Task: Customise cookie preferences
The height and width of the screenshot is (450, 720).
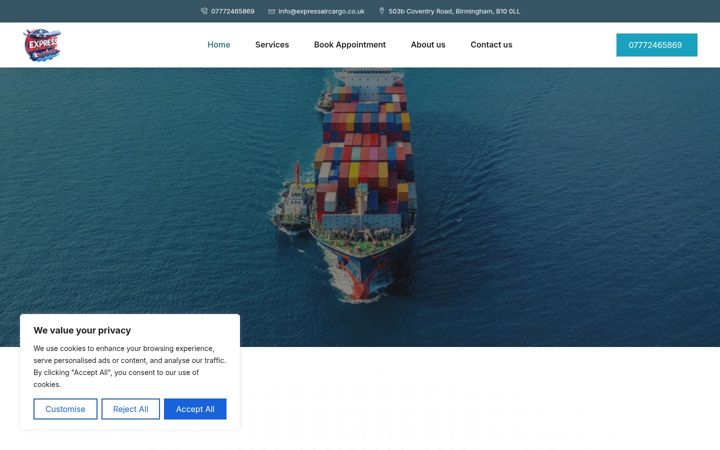Action: [x=65, y=409]
